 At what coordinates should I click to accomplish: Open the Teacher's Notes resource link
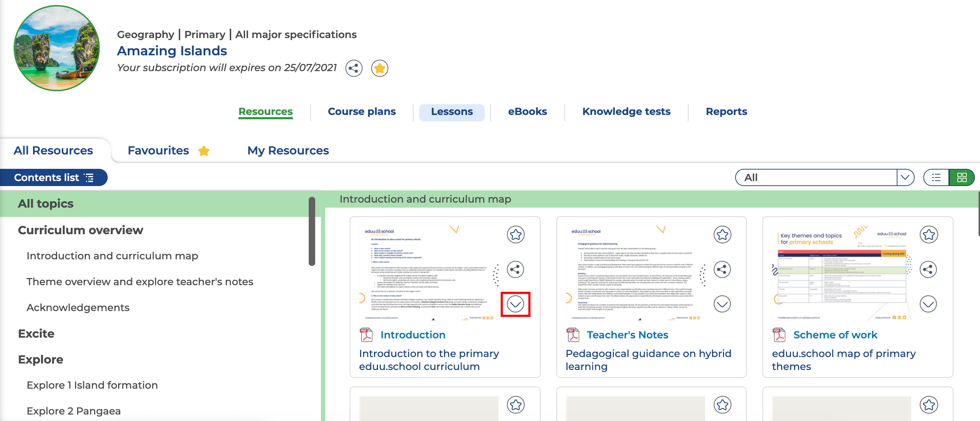[x=628, y=334]
